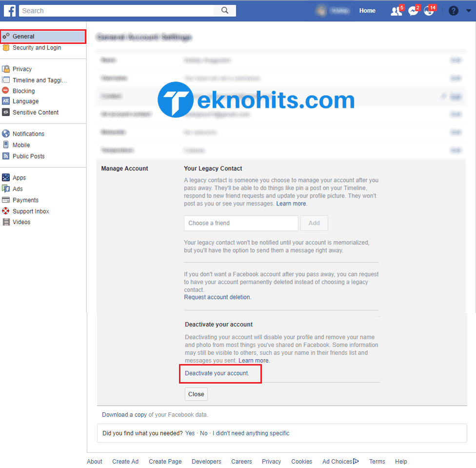Open the Terms footer link
476x468 pixels.
[377, 461]
